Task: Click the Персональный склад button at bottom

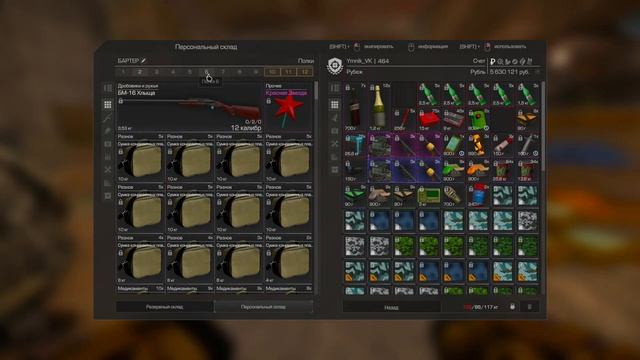Action: pyautogui.click(x=264, y=307)
